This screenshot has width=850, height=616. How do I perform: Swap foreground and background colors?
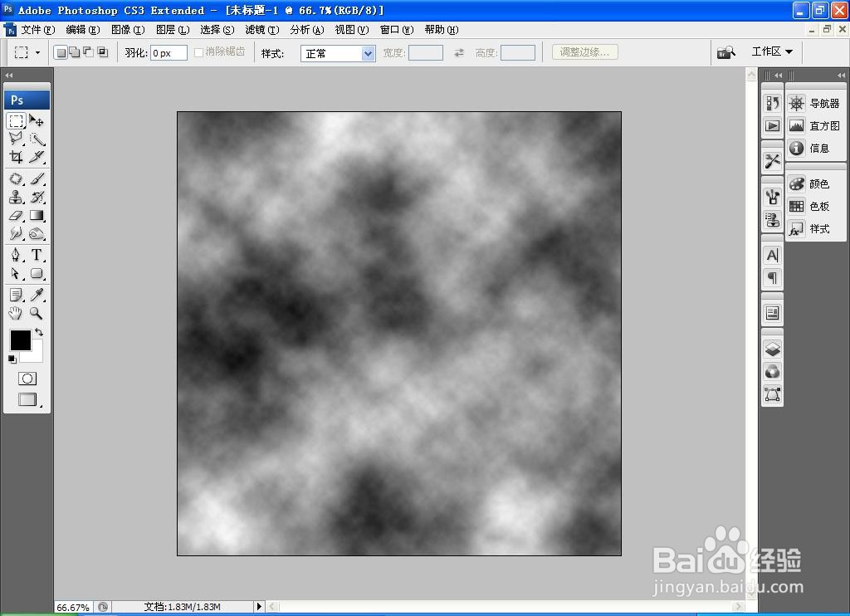coord(39,332)
